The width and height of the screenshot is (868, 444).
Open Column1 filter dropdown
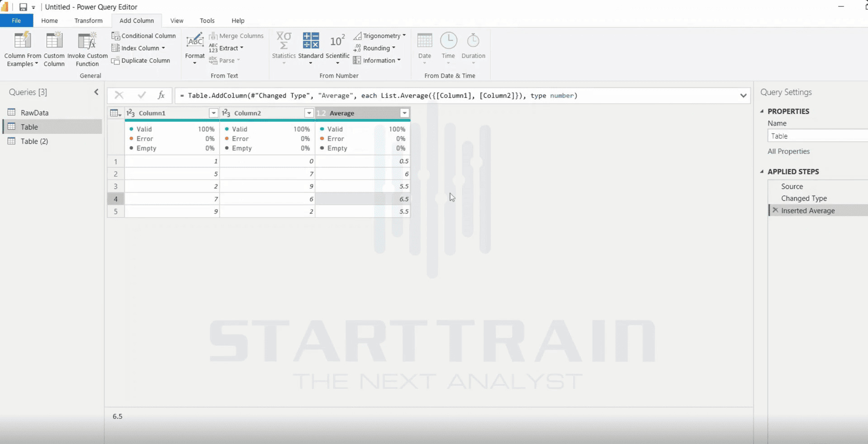click(213, 113)
